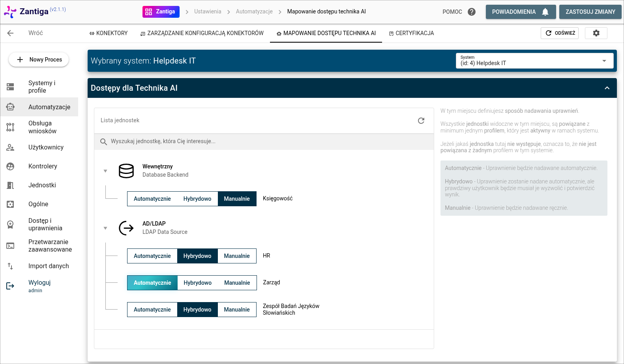The width and height of the screenshot is (624, 364).
Task: Click the back arrow icon beside Wróć
Action: tap(11, 33)
